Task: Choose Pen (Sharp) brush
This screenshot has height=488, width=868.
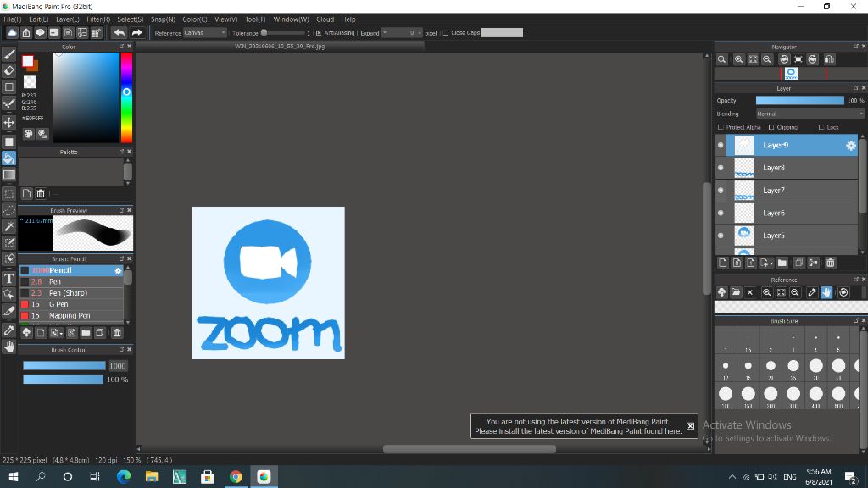Action: (x=71, y=292)
